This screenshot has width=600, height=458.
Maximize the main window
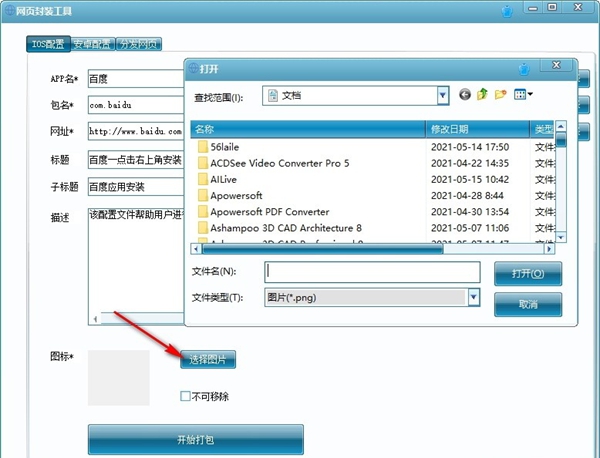coord(552,7)
